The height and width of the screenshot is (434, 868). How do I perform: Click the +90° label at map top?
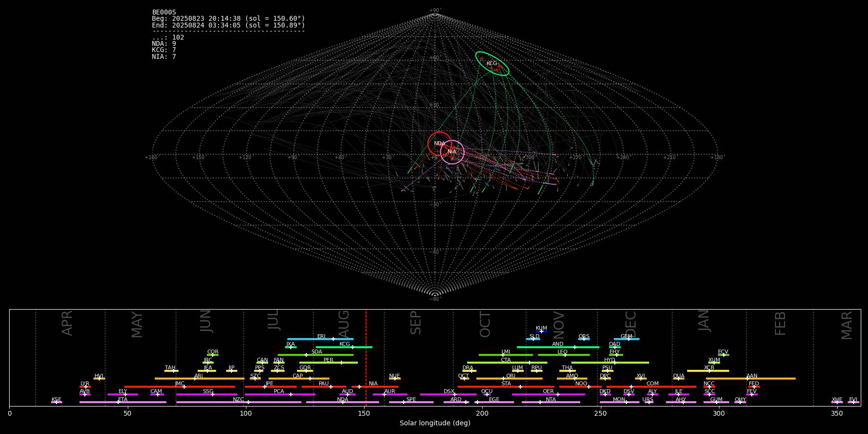pos(435,11)
